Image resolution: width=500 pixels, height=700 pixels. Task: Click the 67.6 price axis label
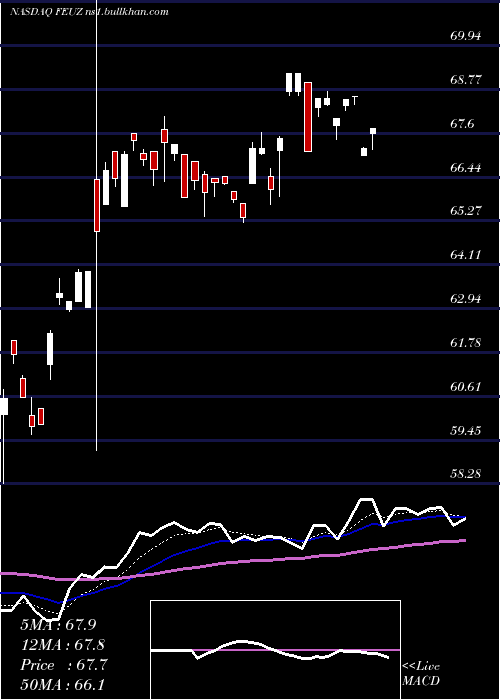[463, 124]
